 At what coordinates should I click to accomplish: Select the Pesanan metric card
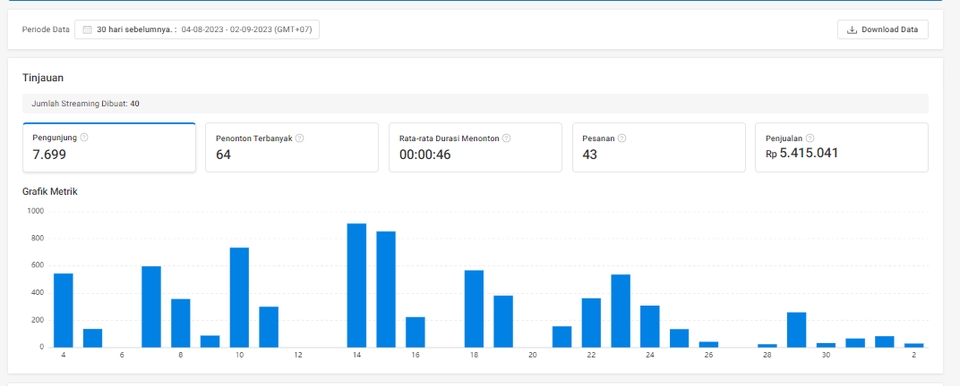coord(659,147)
